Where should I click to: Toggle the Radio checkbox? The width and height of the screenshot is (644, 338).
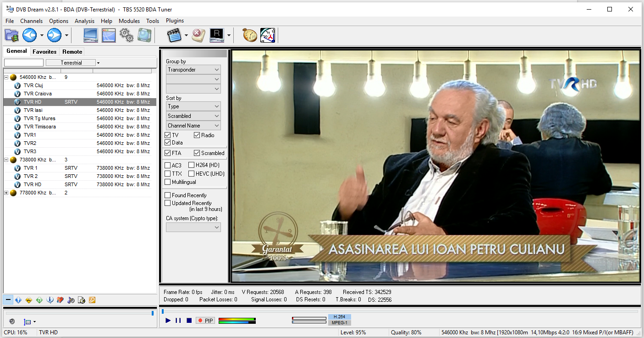pos(197,135)
